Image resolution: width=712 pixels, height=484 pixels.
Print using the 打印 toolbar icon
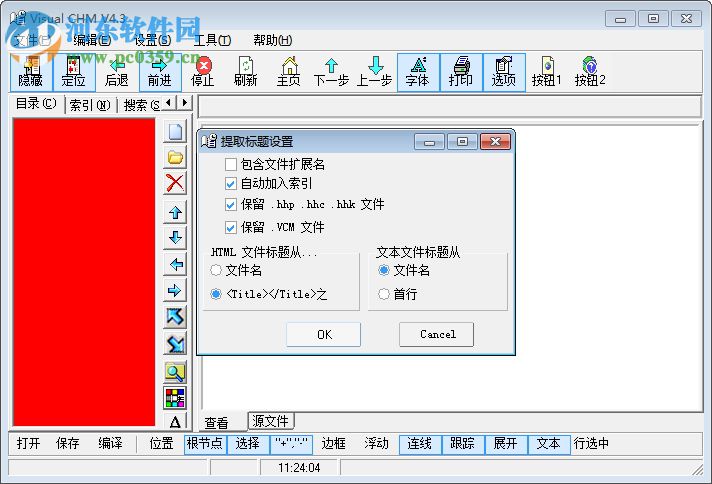click(461, 72)
